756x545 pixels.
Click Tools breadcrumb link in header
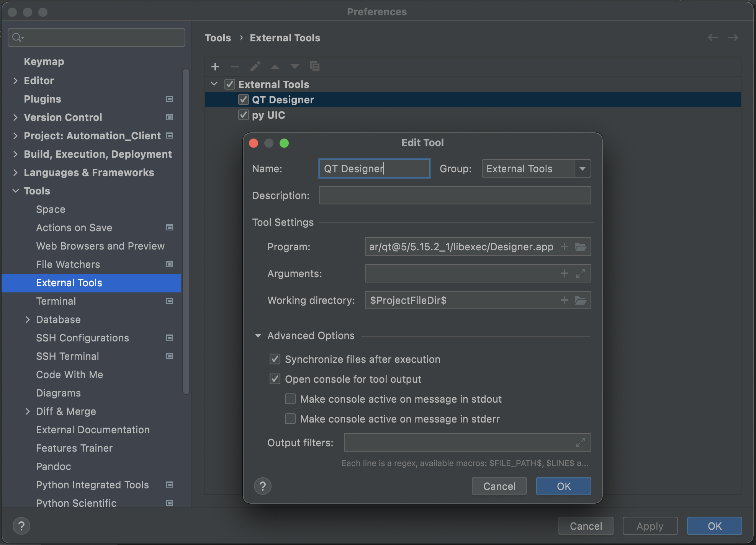point(218,38)
